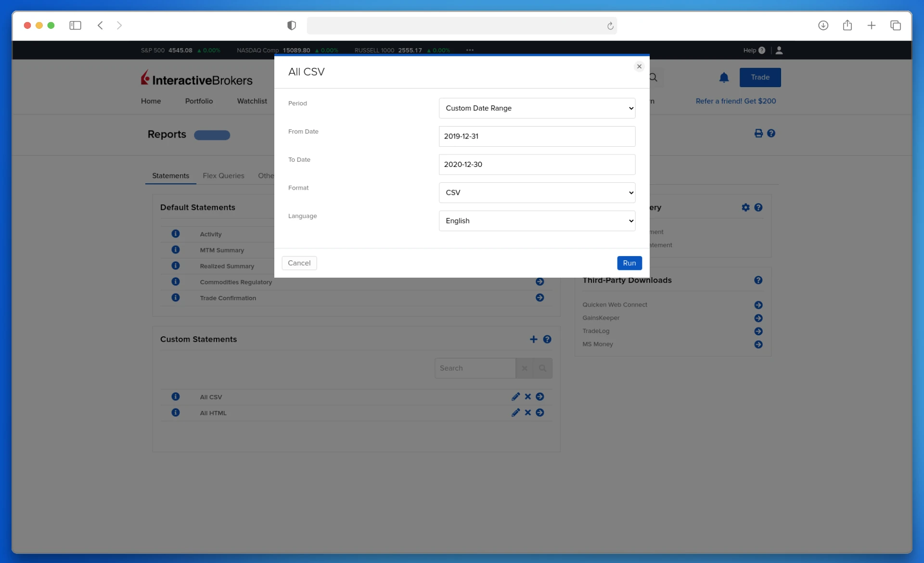Open Quicken Web Connect download arrow
Screen dimensions: 924x563
[x=758, y=305]
